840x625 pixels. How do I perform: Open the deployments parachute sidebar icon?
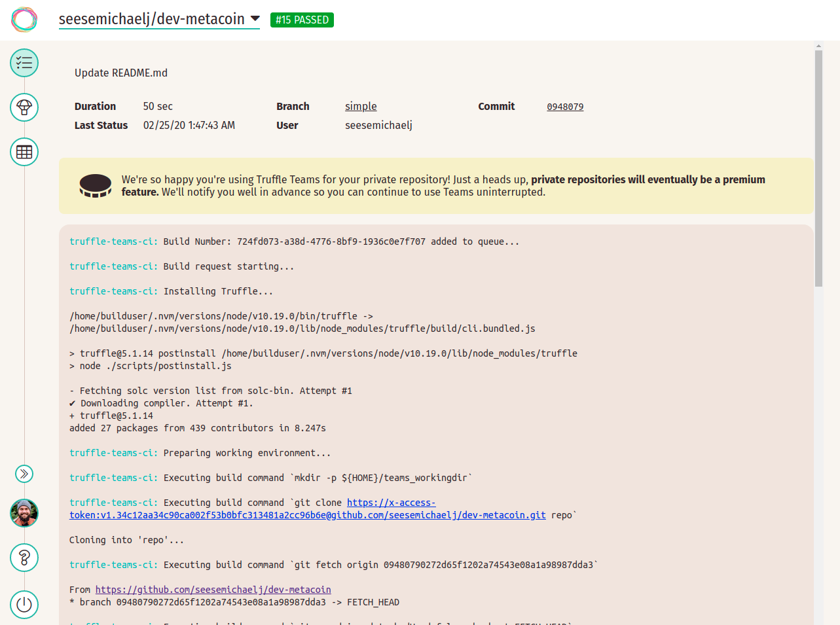pos(24,107)
